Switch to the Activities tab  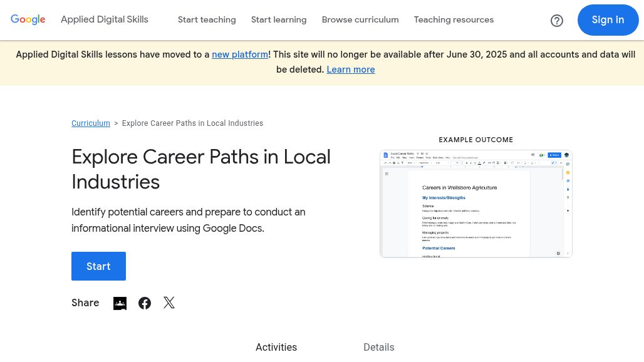coord(276,347)
